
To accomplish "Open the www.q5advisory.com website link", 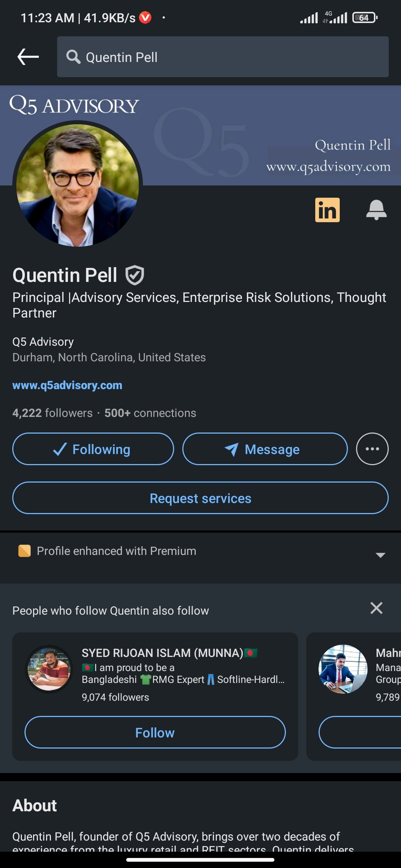I will pos(67,385).
